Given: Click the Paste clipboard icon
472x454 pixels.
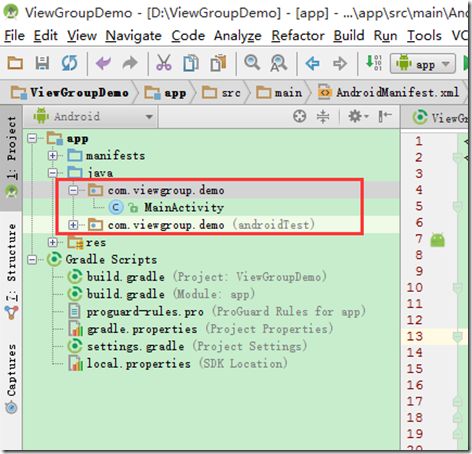Looking at the screenshot, I should 218,63.
